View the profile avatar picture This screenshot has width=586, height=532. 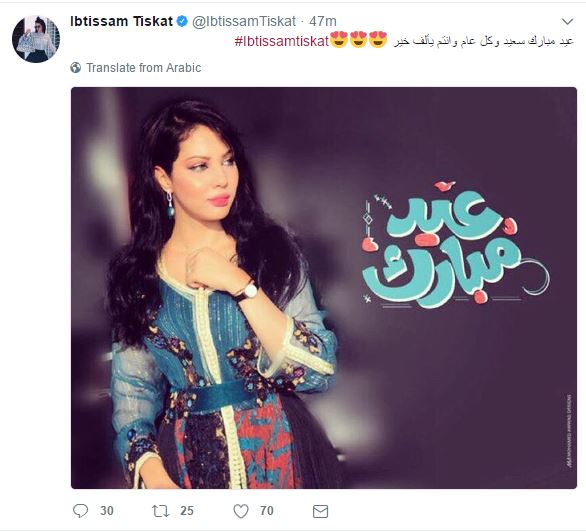pyautogui.click(x=36, y=39)
